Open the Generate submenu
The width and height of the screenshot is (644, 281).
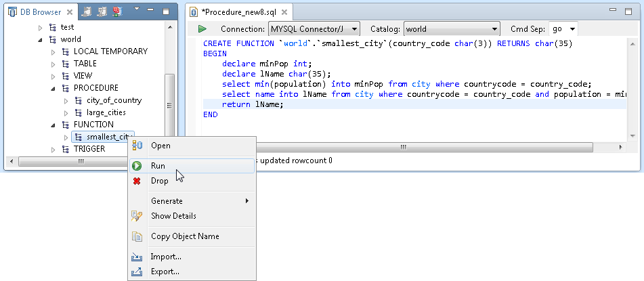[167, 201]
